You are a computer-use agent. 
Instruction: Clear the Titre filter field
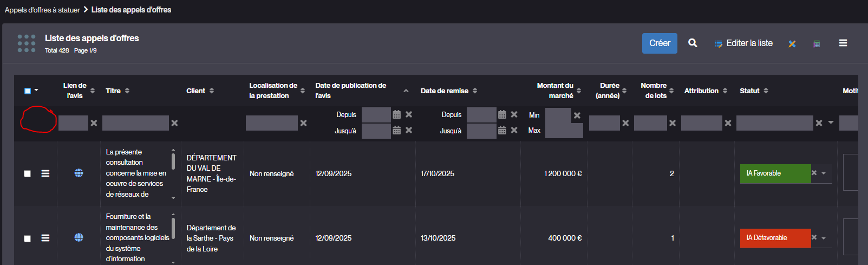coord(174,124)
